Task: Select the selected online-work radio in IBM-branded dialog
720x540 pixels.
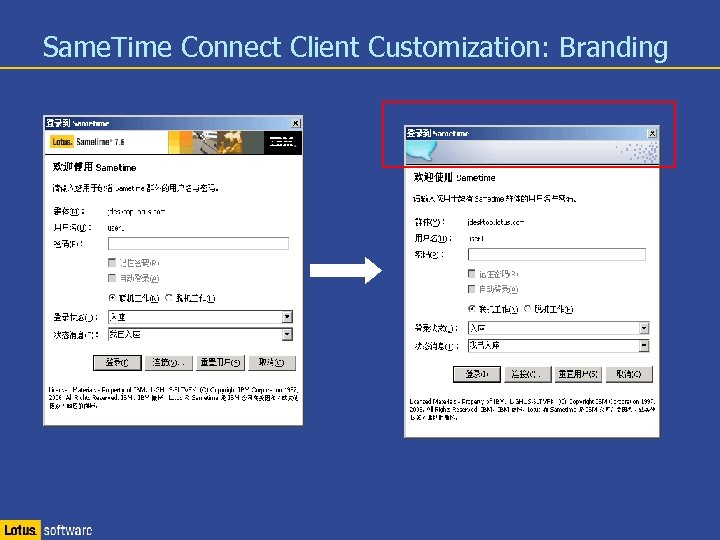Action: tap(112, 298)
